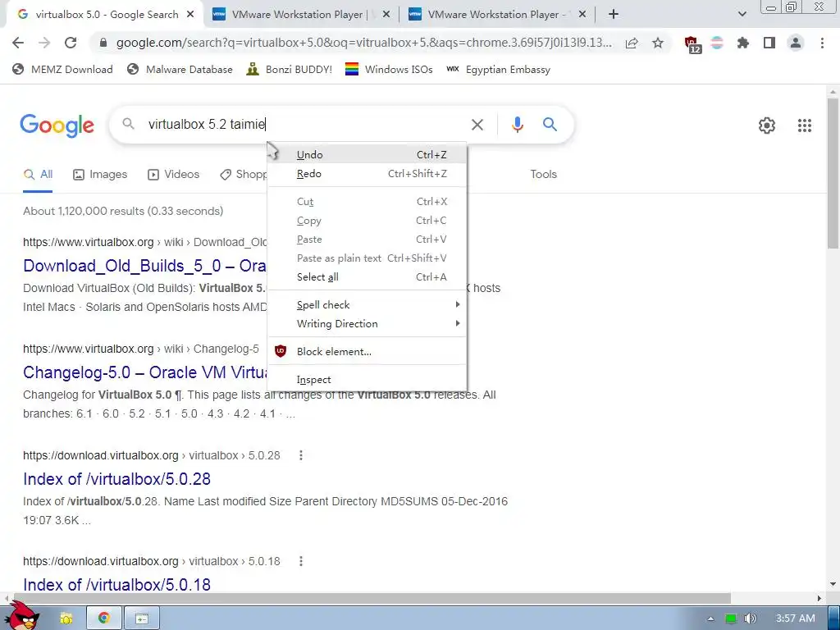Click the Chrome address bar URL
Image resolution: width=840 pixels, height=630 pixels.
363,43
